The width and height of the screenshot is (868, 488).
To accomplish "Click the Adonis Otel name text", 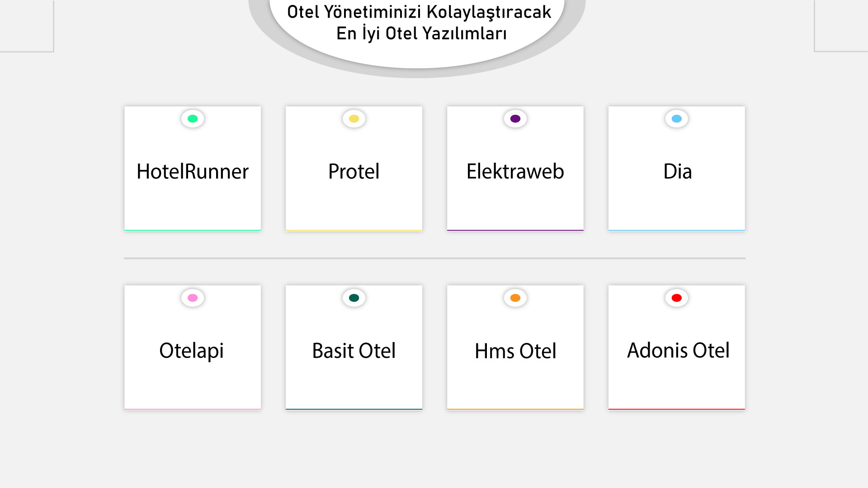I will 678,351.
